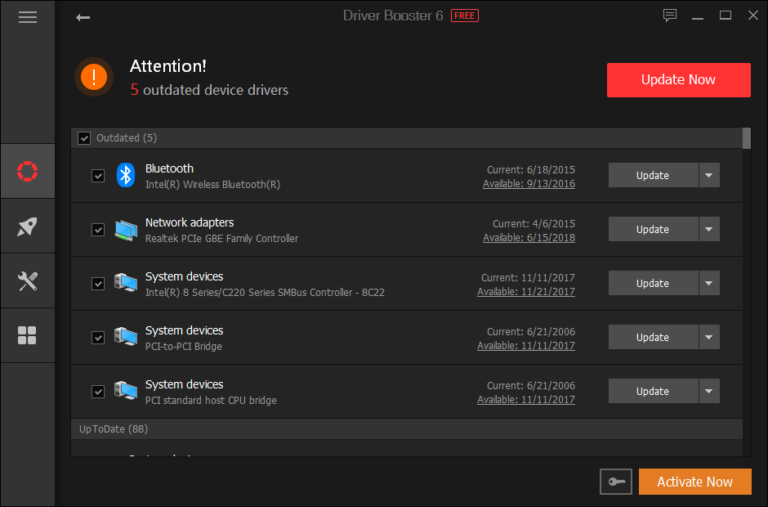Viewport: 768px width, 507px height.
Task: Open dropdown next to Network adapters Update
Action: click(x=709, y=229)
